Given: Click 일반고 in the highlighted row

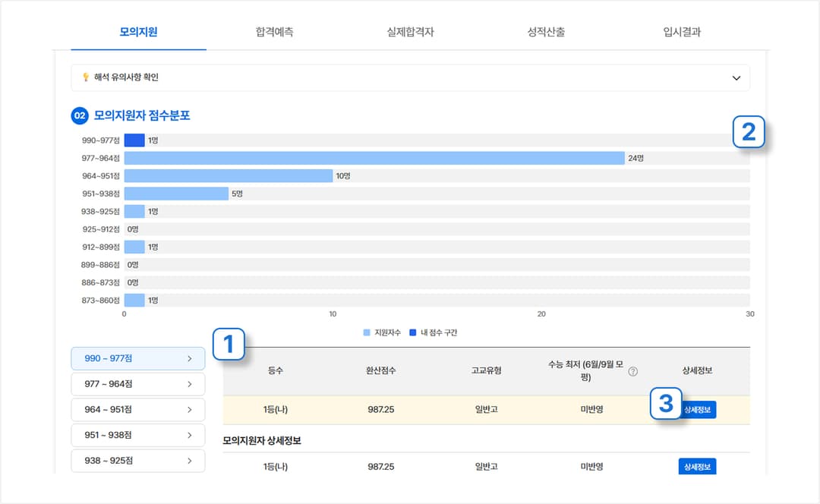Looking at the screenshot, I should point(487,409).
